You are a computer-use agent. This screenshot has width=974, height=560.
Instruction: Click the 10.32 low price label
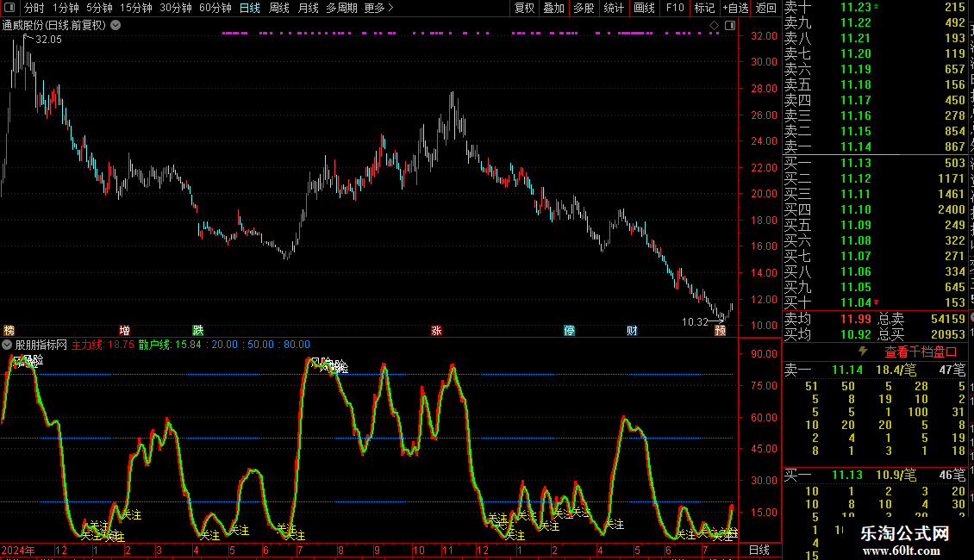tap(695, 321)
